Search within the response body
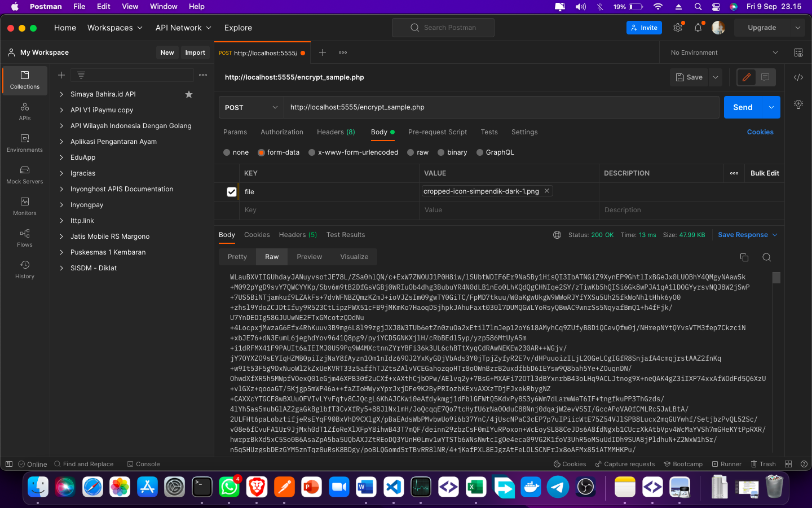Image resolution: width=812 pixels, height=508 pixels. [766, 257]
